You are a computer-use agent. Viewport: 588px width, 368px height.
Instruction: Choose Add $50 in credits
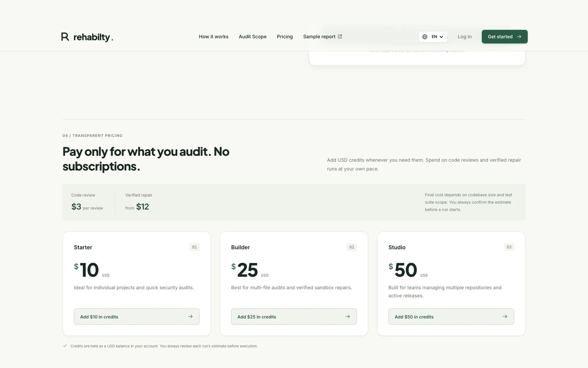[x=451, y=316]
